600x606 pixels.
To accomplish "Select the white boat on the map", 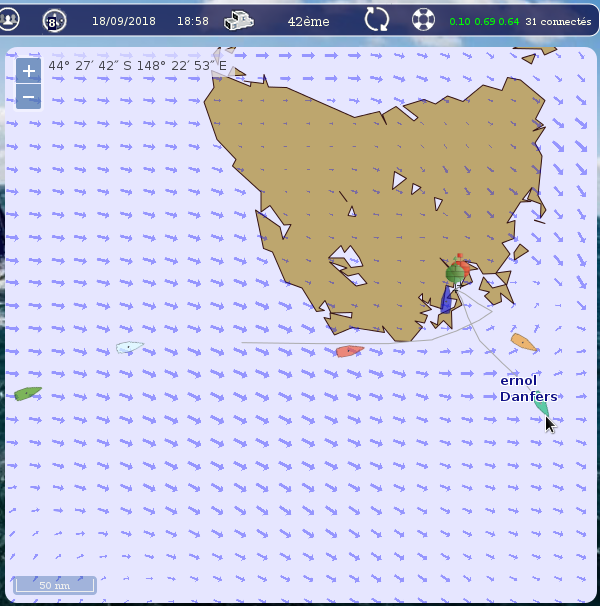I will pyautogui.click(x=129, y=347).
